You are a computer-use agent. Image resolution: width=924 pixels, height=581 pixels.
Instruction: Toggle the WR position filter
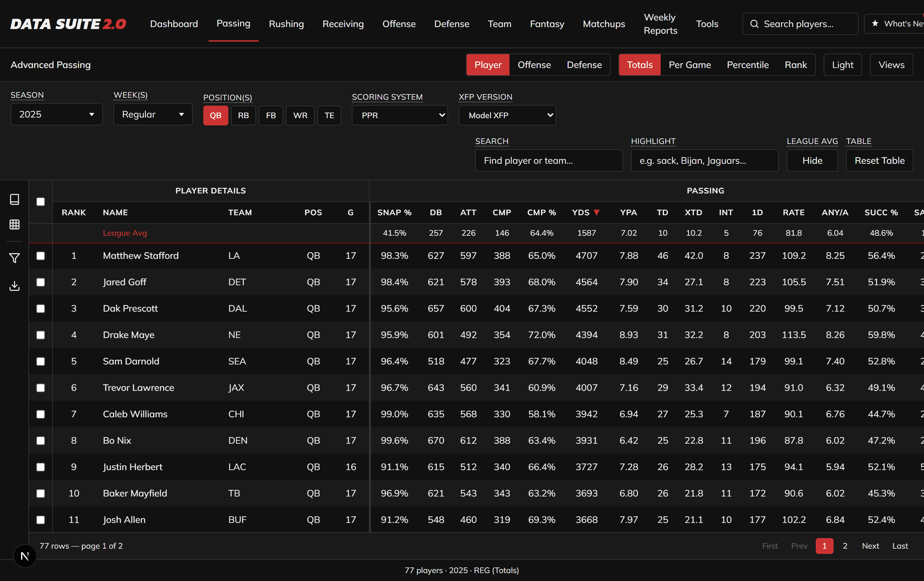pos(300,115)
